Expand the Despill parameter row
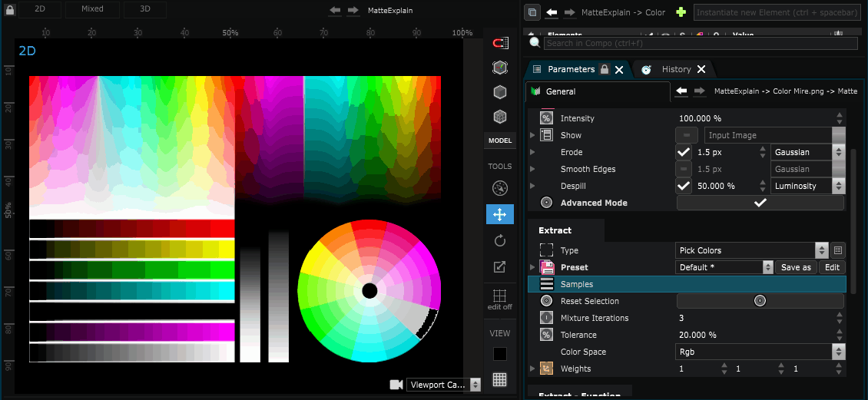Viewport: 868px width, 400px height. [x=532, y=186]
